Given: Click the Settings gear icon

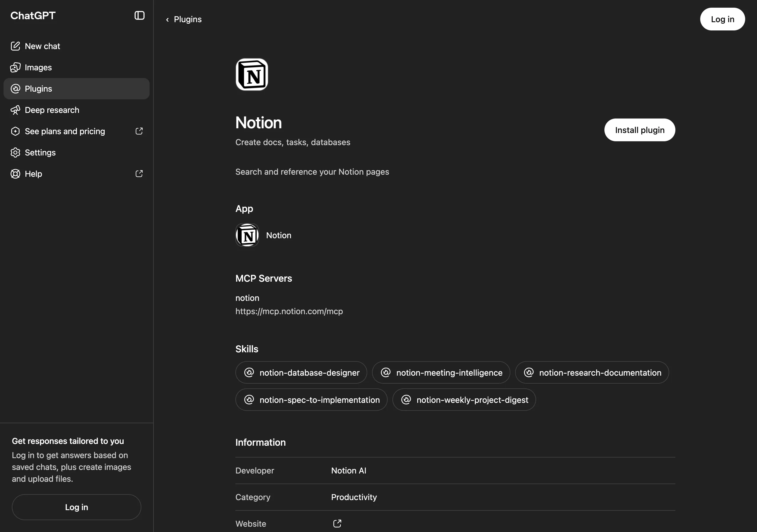Looking at the screenshot, I should (x=15, y=153).
